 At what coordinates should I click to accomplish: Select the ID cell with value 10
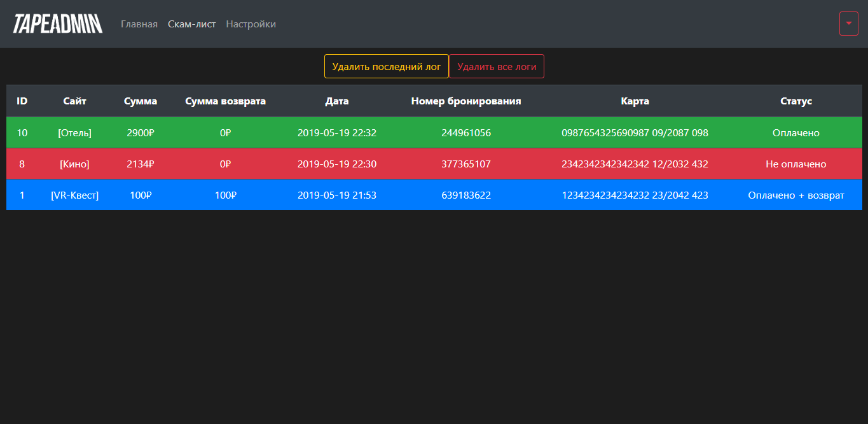pyautogui.click(x=22, y=133)
